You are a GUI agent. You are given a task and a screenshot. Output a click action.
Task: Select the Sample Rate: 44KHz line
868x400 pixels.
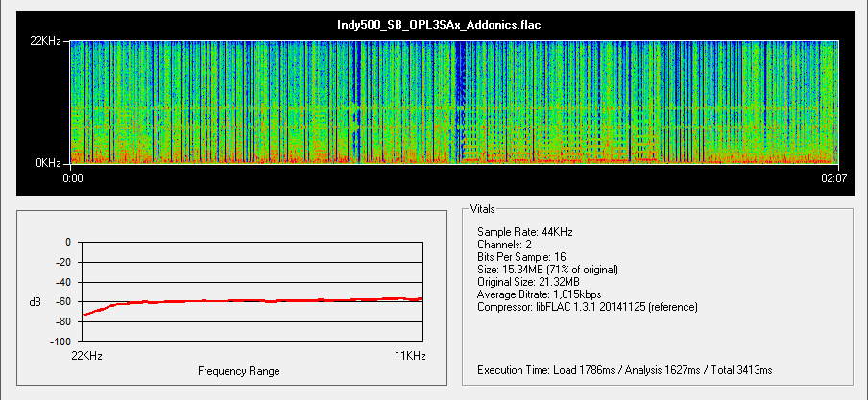[522, 232]
